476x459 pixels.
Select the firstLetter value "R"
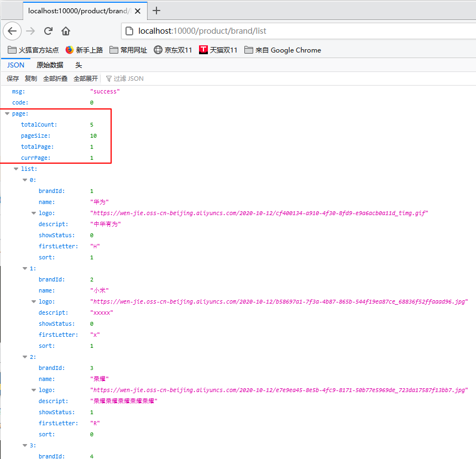(95, 423)
